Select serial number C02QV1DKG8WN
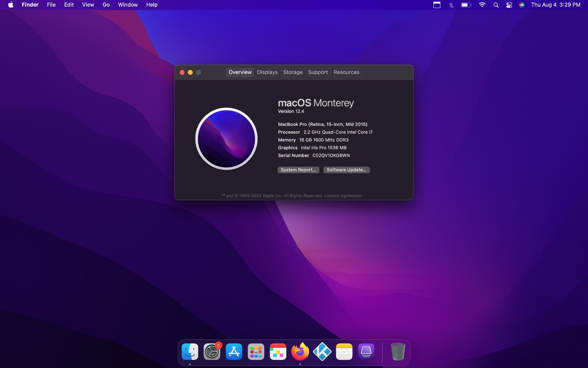Image resolution: width=588 pixels, height=368 pixels. coord(331,156)
